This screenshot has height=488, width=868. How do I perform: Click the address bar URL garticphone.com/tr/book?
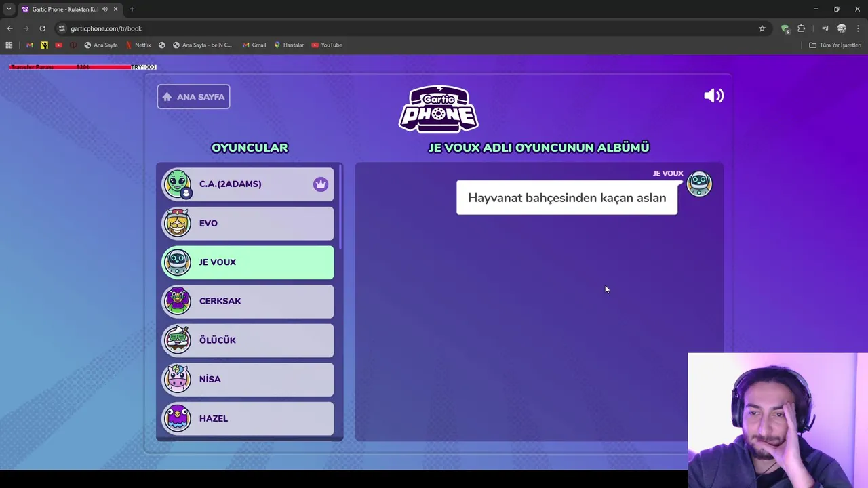pyautogui.click(x=106, y=28)
